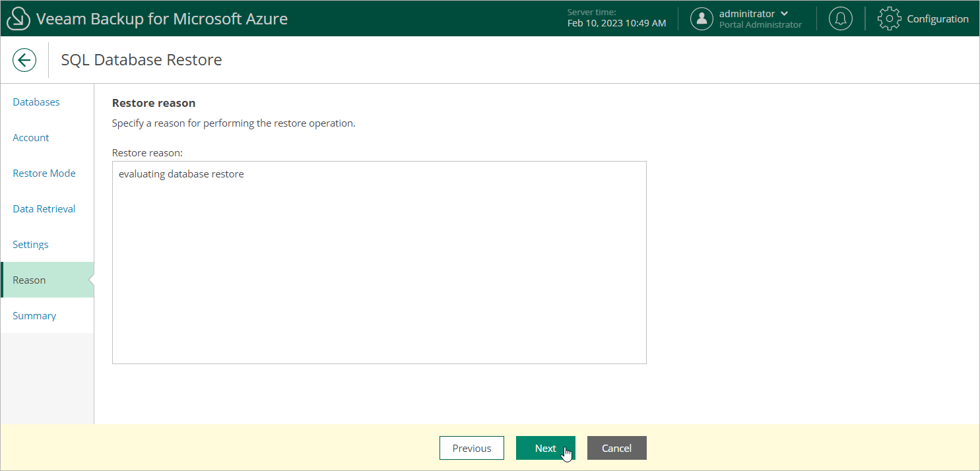Click the SQL Database Restore title
The height and width of the screenshot is (471, 980).
pyautogui.click(x=141, y=60)
